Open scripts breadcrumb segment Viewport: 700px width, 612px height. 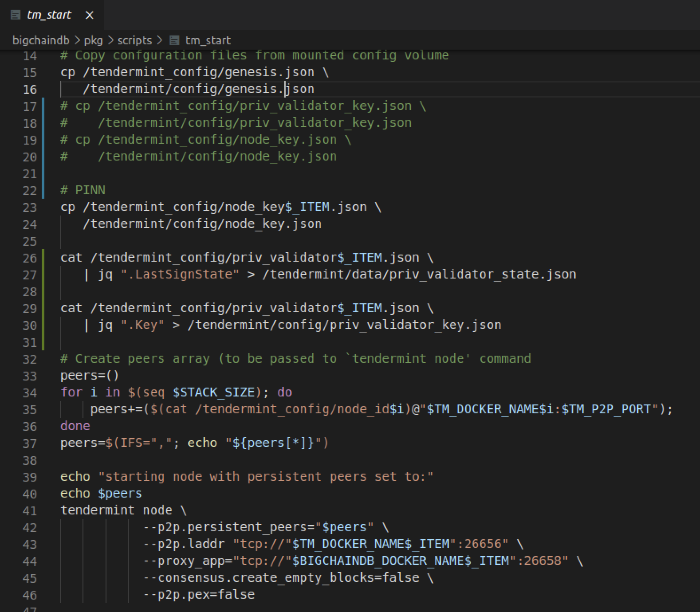point(134,40)
